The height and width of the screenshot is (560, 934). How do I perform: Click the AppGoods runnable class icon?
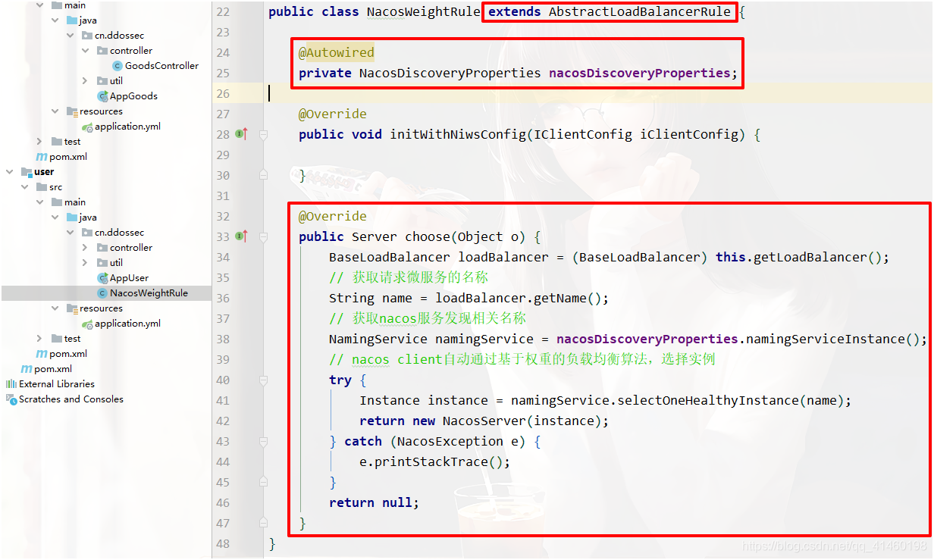click(x=103, y=96)
